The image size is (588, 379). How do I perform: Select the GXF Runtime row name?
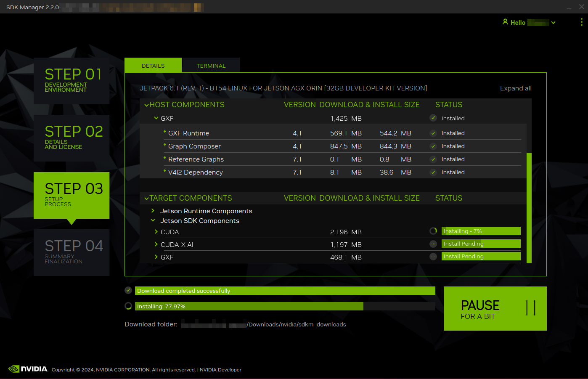point(188,133)
